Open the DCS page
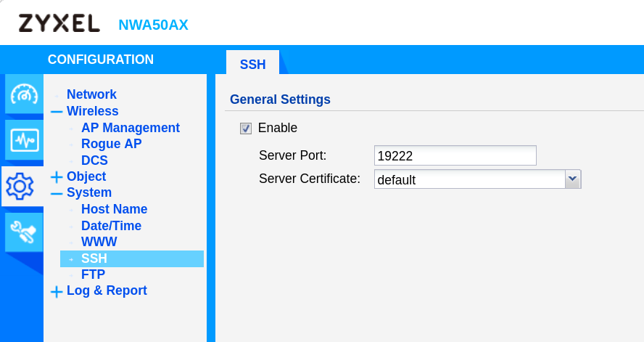 pos(94,160)
